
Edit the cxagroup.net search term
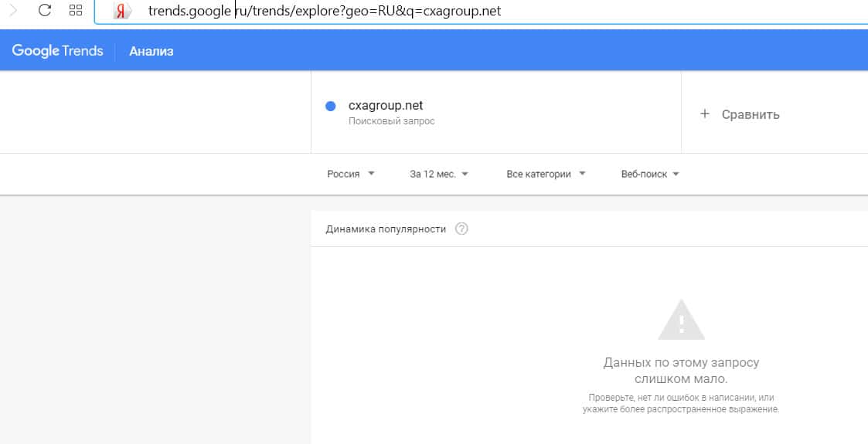[386, 106]
